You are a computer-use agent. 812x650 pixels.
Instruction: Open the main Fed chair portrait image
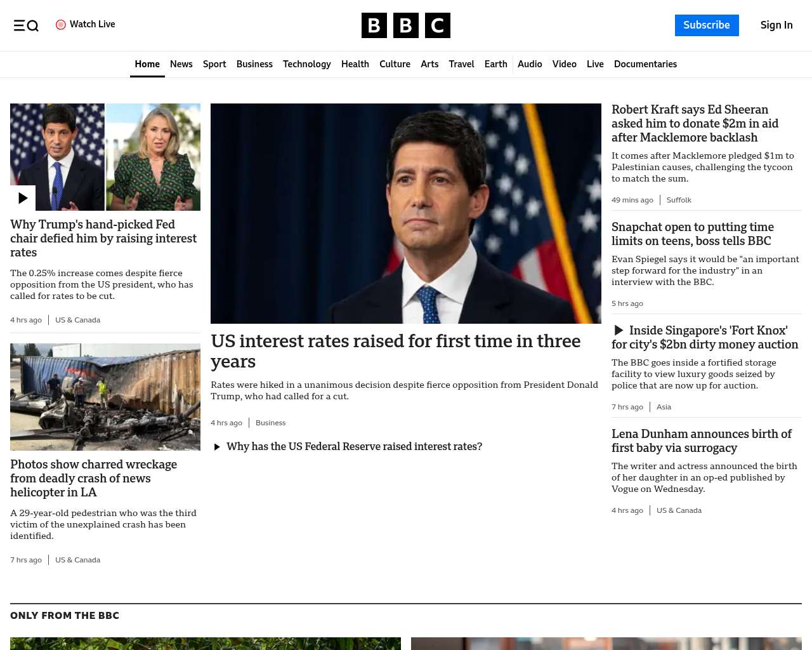click(406, 213)
